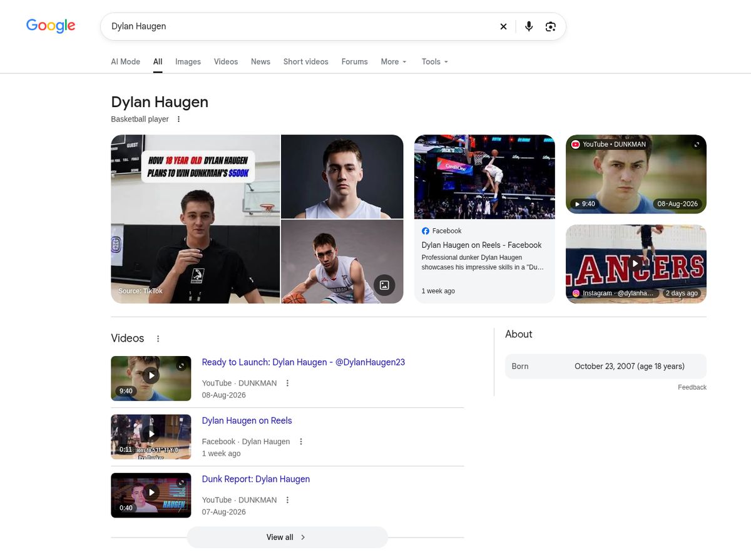
Task: Open options menu next to Videos heading
Action: click(x=158, y=339)
